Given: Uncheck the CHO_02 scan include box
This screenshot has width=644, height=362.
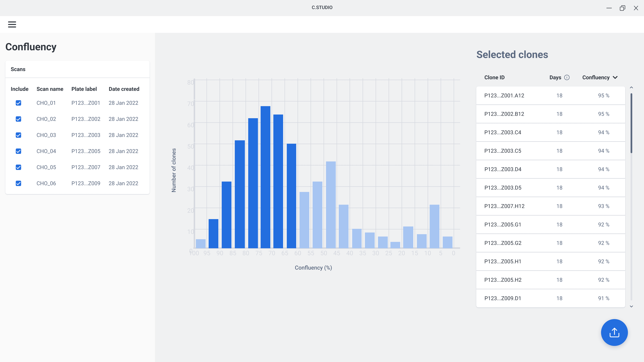Looking at the screenshot, I should tap(18, 119).
